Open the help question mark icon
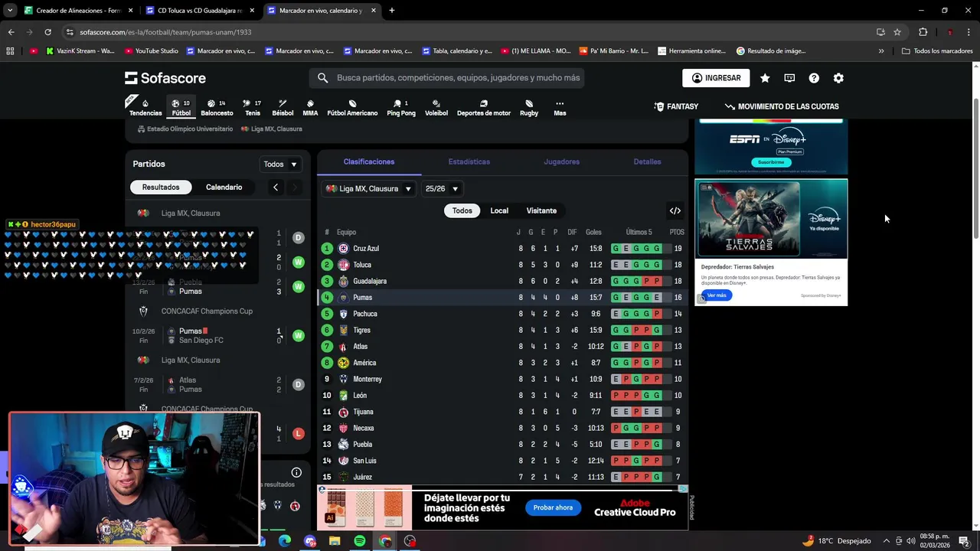The height and width of the screenshot is (551, 980). [x=814, y=78]
